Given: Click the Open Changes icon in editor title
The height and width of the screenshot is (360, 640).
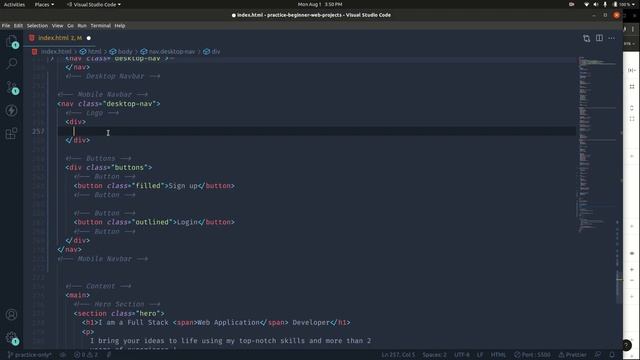Looking at the screenshot, I should [587, 38].
